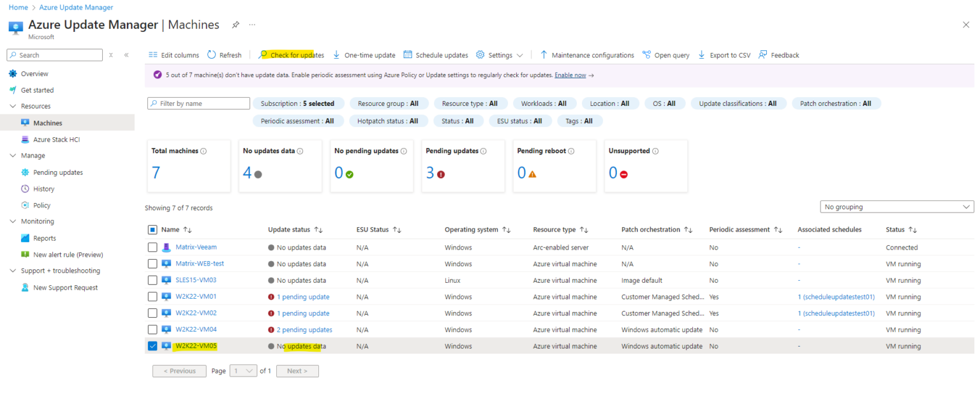Export machine data to CSV
This screenshot has width=980, height=420.
pos(724,55)
